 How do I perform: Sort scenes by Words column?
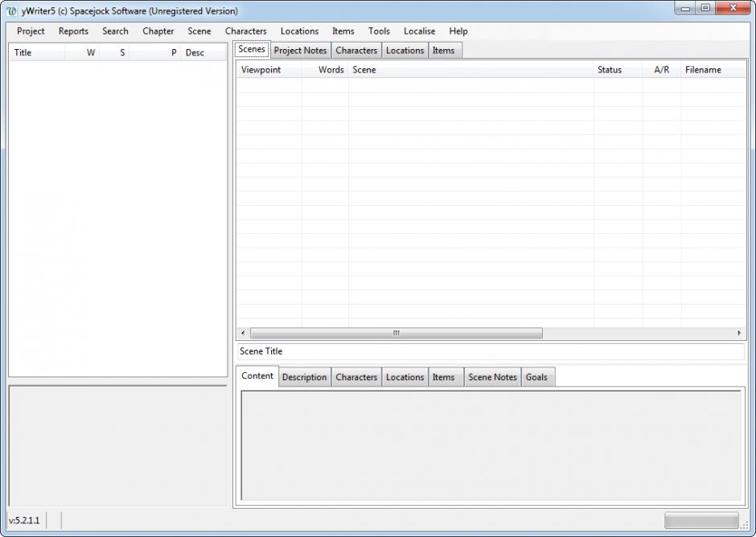tap(325, 70)
